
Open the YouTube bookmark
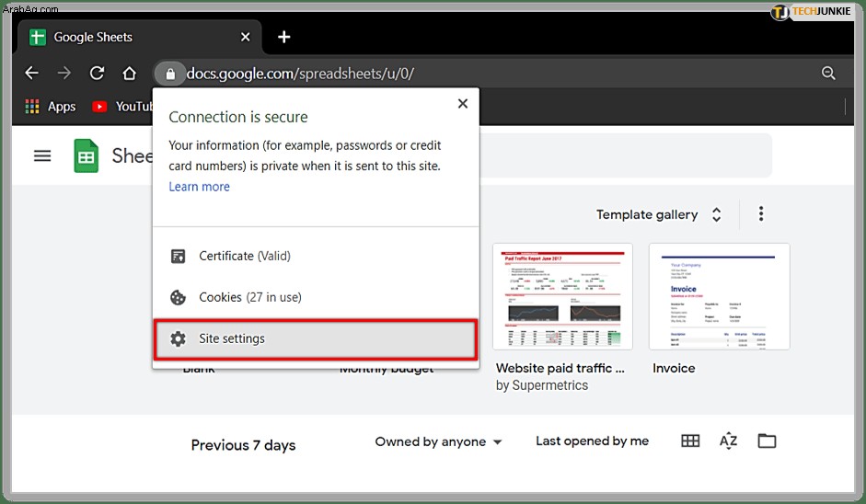[x=122, y=107]
